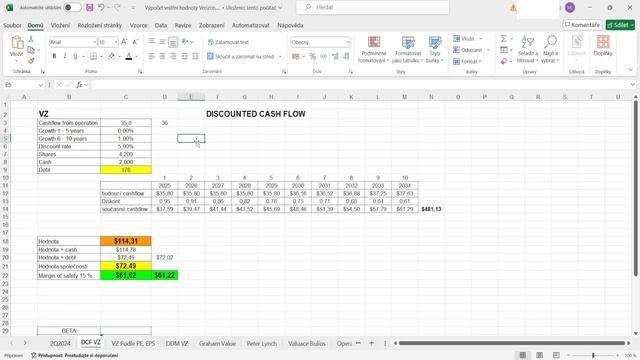Click the formula bar input
640x360 pixels.
359,85
